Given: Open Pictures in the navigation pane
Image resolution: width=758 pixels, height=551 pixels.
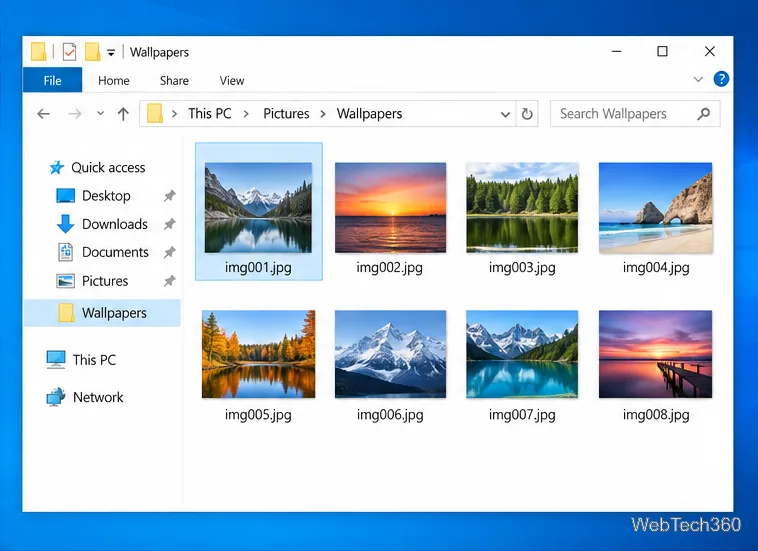Looking at the screenshot, I should click(92, 281).
